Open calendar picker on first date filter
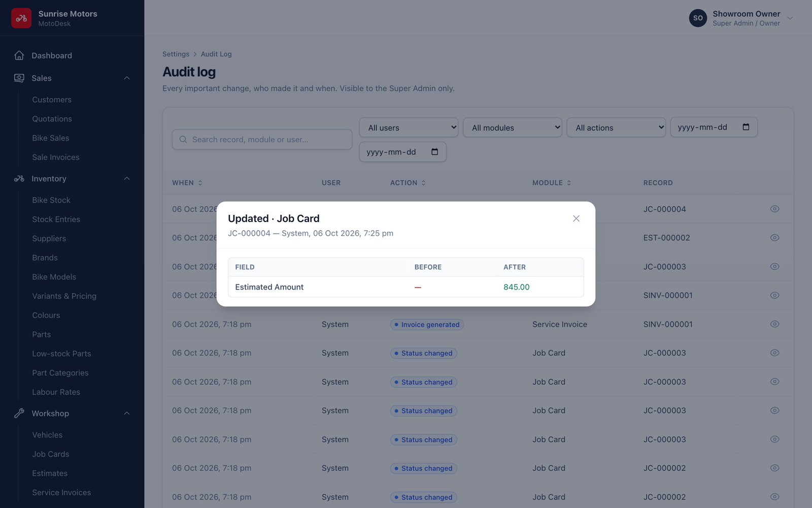This screenshot has height=508, width=812. pyautogui.click(x=746, y=127)
